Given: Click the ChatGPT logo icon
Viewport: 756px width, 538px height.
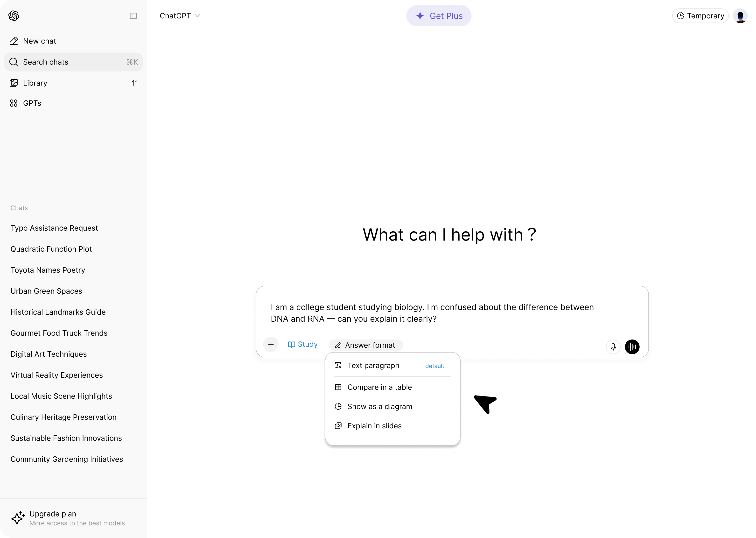Looking at the screenshot, I should 14,15.
